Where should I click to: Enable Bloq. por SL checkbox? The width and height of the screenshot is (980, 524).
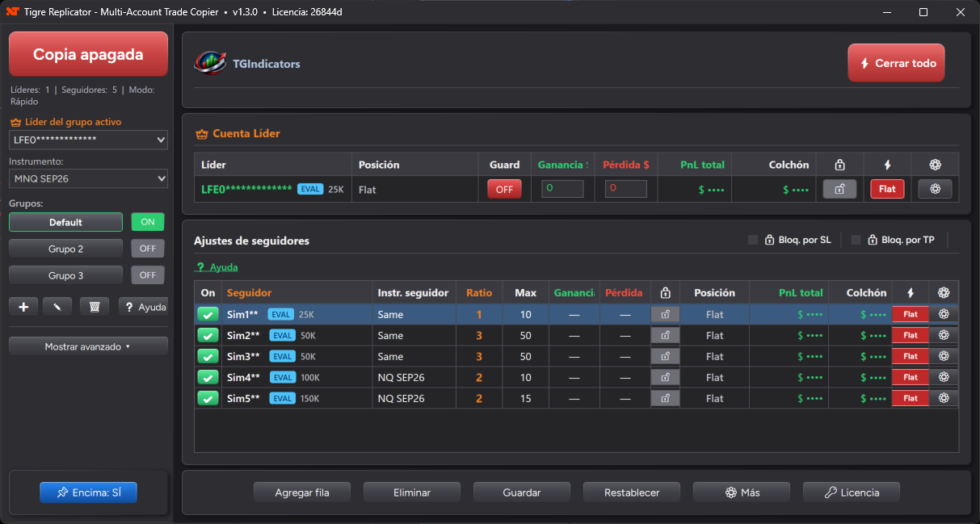[x=753, y=240]
